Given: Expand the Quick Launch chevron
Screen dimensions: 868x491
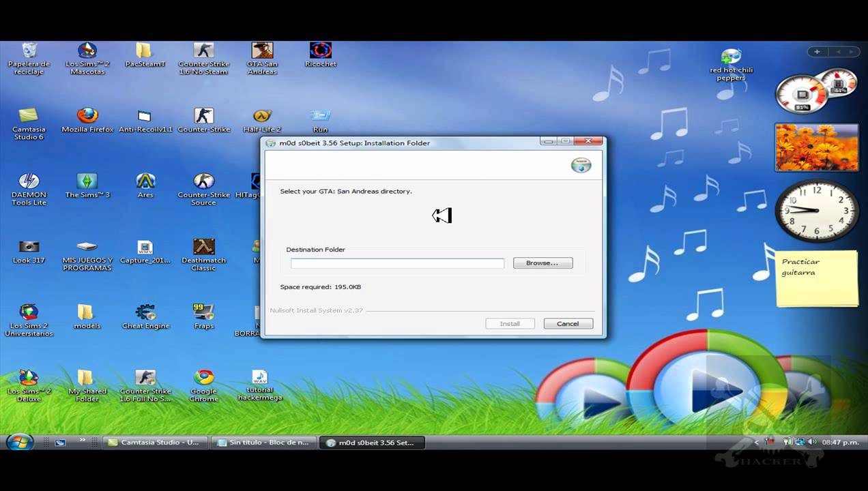Looking at the screenshot, I should (83, 441).
